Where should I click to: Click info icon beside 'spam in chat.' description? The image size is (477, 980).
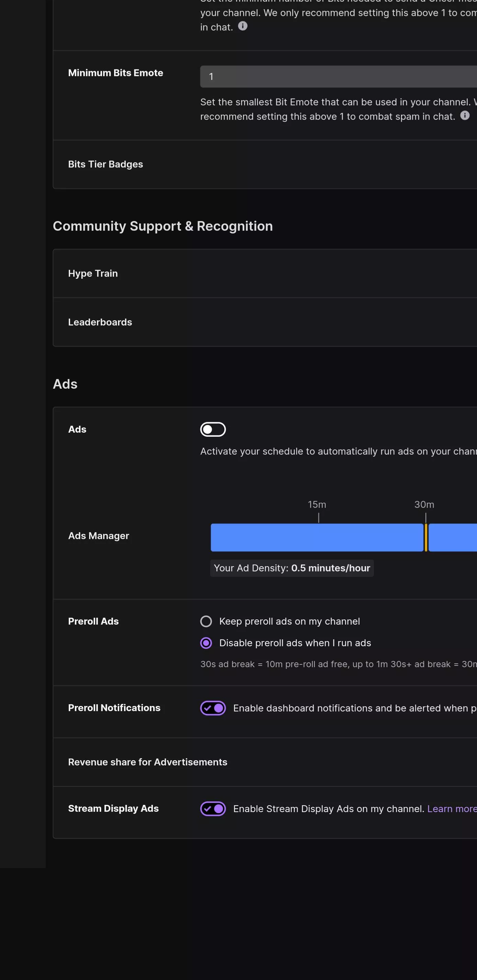[464, 115]
